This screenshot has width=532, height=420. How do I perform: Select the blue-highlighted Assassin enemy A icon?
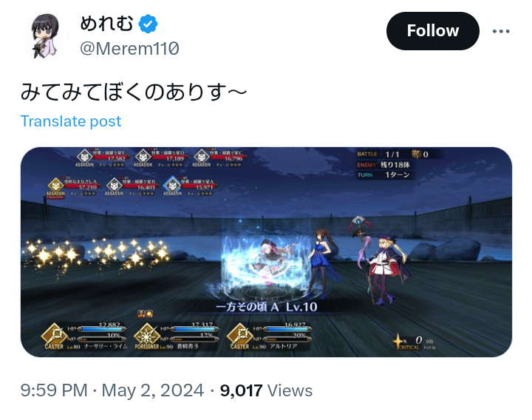[x=172, y=186]
